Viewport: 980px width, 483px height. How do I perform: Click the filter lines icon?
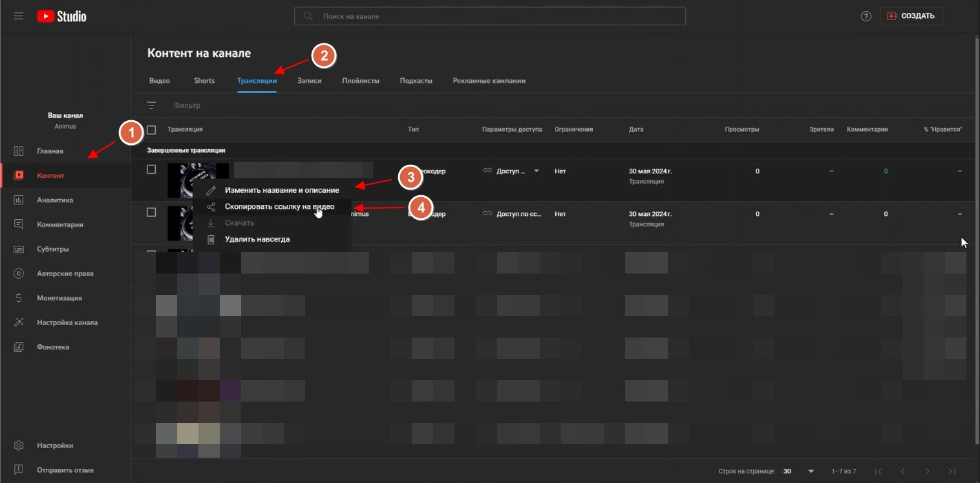(x=151, y=105)
